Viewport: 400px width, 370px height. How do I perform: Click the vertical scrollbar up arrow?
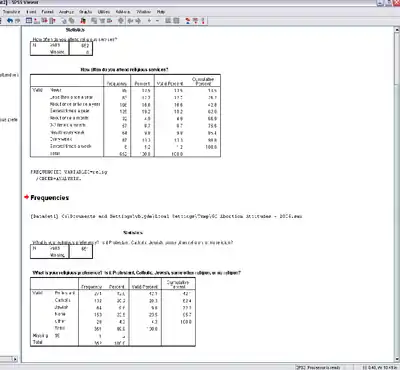coord(397,30)
